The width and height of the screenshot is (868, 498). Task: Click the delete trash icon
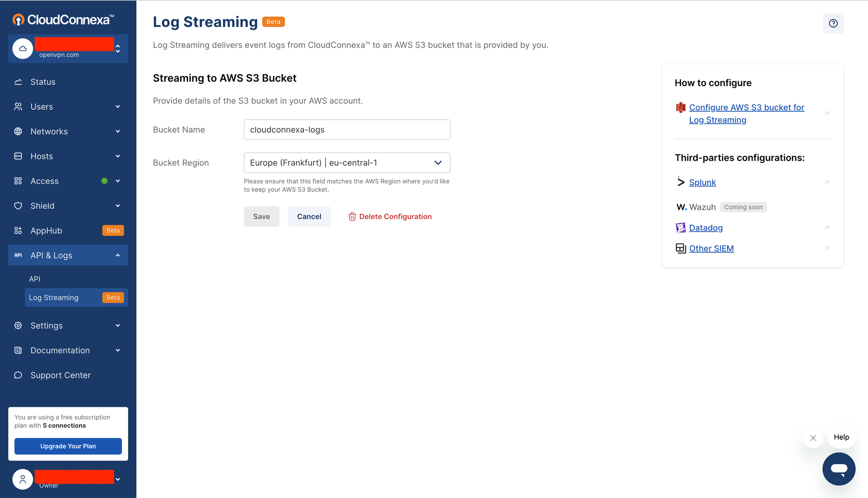click(x=352, y=216)
